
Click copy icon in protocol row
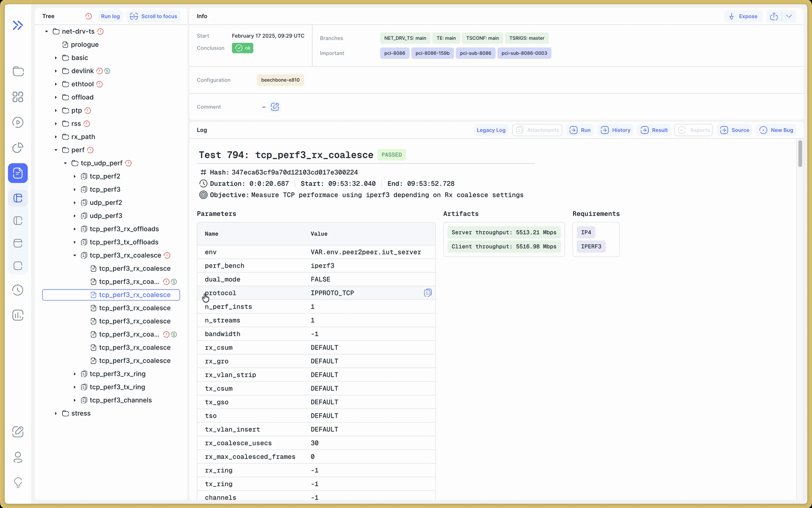point(428,293)
